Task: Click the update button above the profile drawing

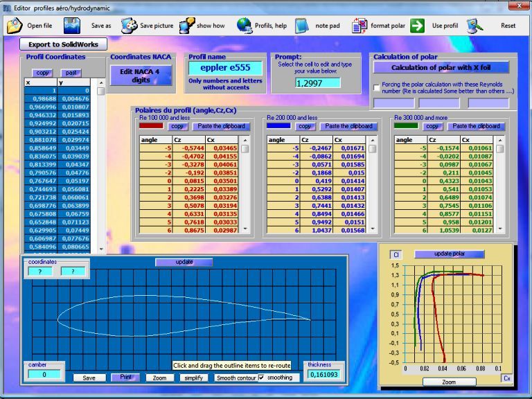Action: coord(184,262)
